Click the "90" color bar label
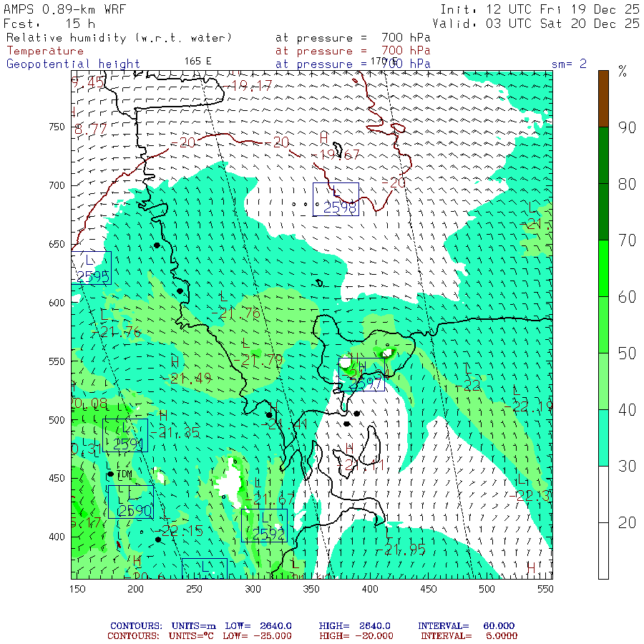The width and height of the screenshot is (644, 644). click(627, 128)
